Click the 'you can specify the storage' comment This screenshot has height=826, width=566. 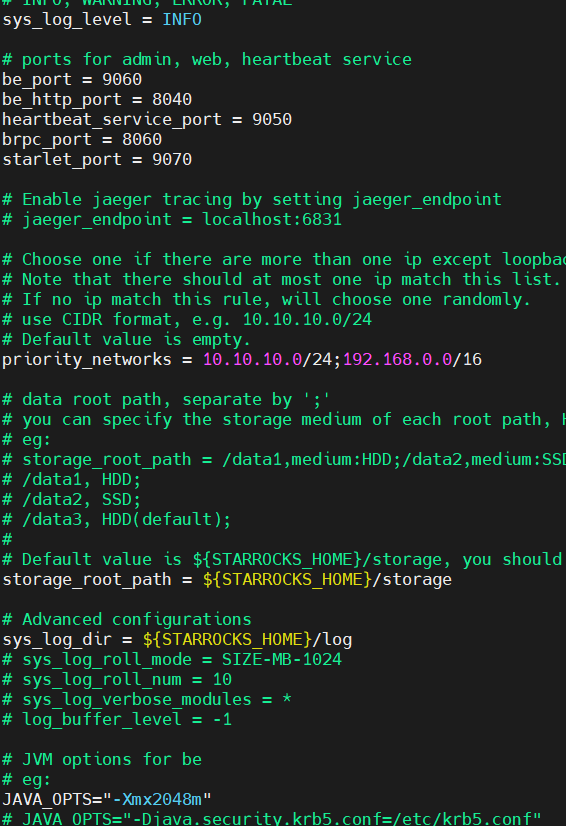click(284, 420)
